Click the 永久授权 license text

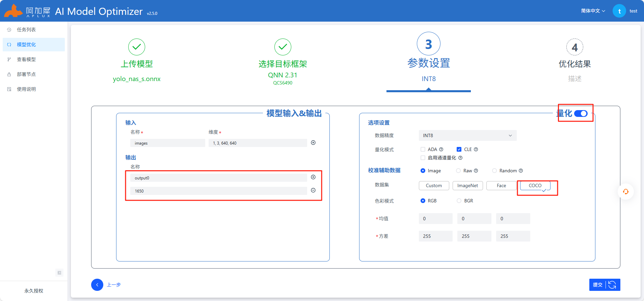tap(34, 291)
